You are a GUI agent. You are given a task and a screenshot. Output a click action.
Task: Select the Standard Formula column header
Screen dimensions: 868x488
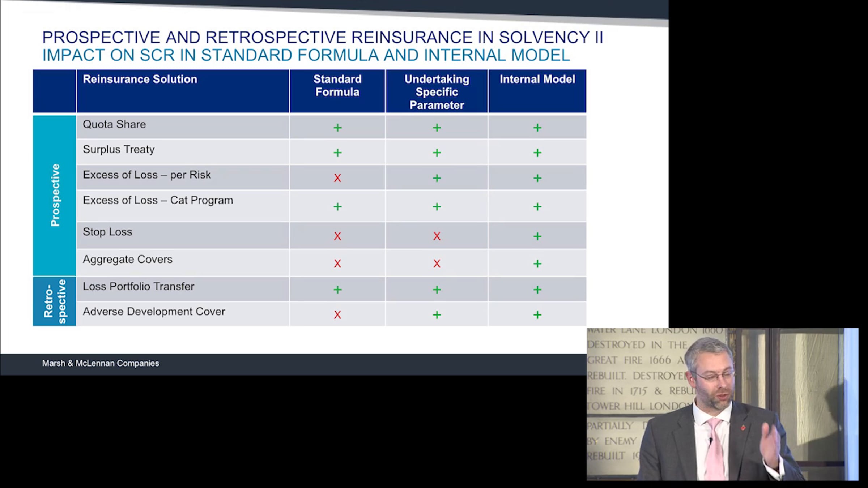[x=337, y=86]
